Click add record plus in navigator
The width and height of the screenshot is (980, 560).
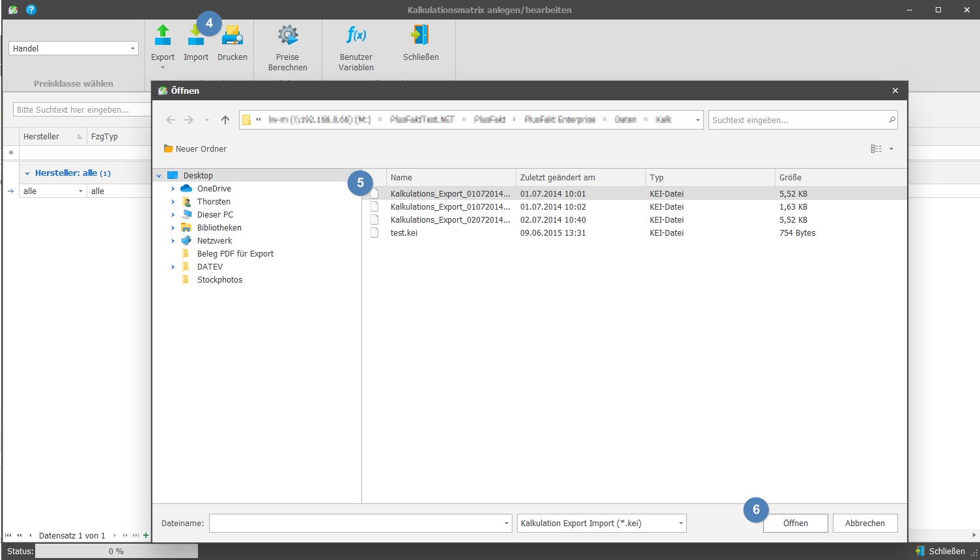pyautogui.click(x=146, y=535)
